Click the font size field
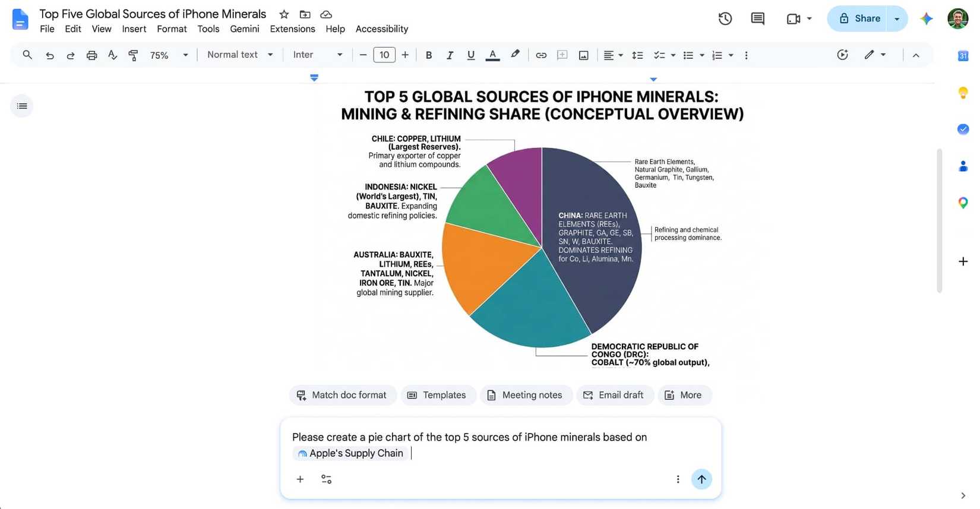The width and height of the screenshot is (980, 509). point(384,55)
